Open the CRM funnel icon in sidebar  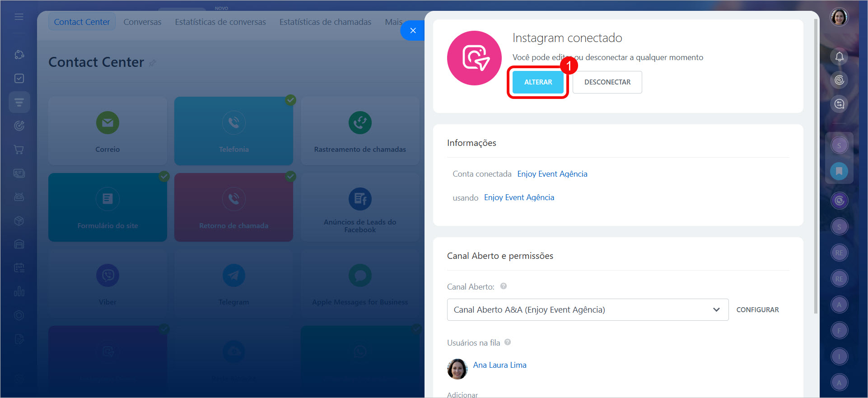coord(19,102)
